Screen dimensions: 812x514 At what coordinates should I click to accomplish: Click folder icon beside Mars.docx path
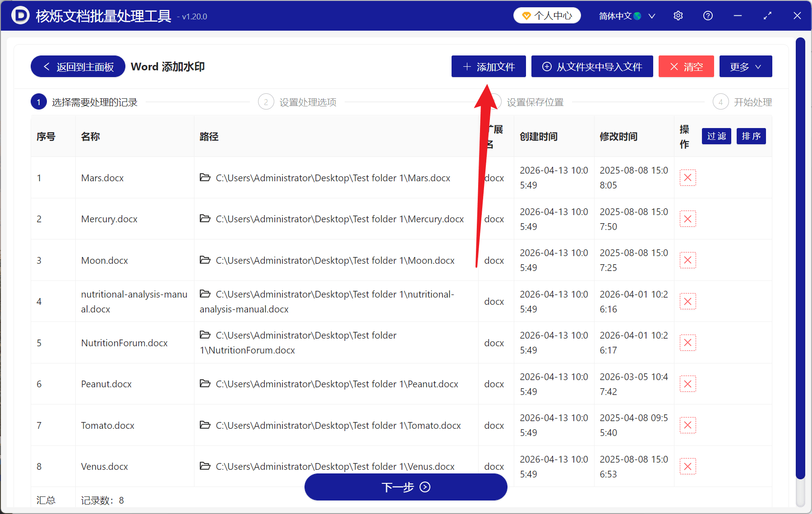tap(205, 177)
